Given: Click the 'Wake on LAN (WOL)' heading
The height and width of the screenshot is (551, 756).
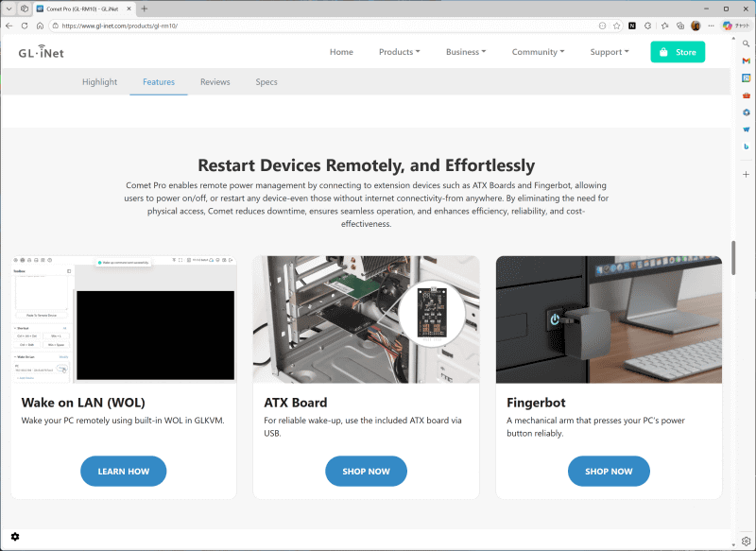Looking at the screenshot, I should pos(83,403).
